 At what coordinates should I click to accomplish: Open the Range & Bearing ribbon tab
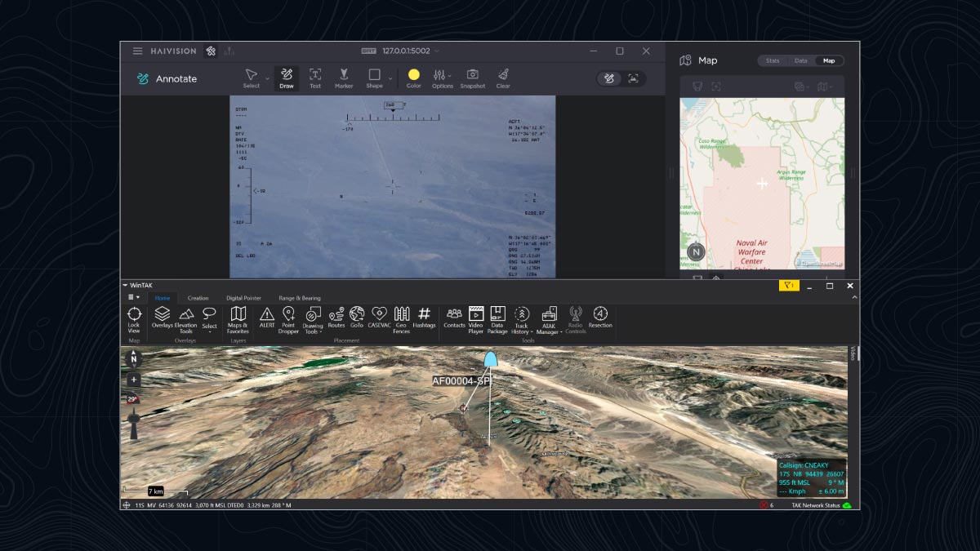click(x=300, y=298)
